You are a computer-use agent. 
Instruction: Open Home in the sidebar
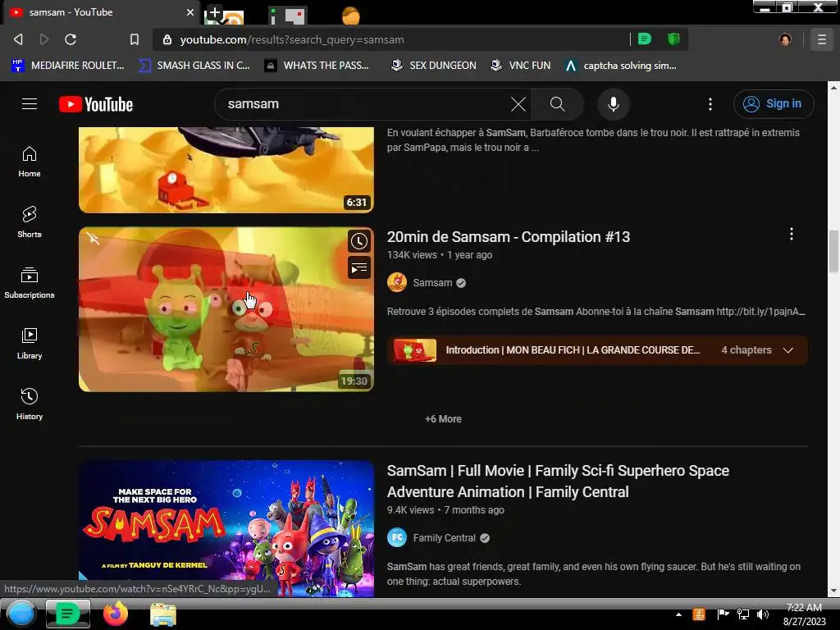pos(30,162)
